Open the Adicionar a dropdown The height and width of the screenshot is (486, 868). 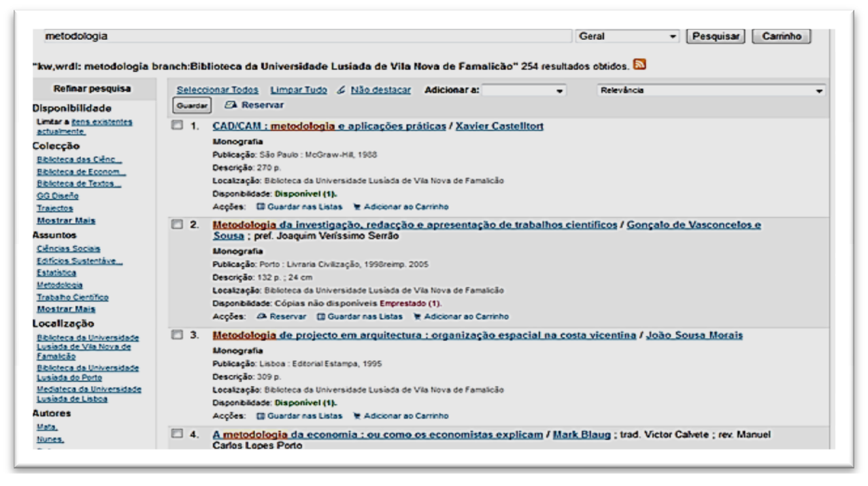pyautogui.click(x=524, y=90)
